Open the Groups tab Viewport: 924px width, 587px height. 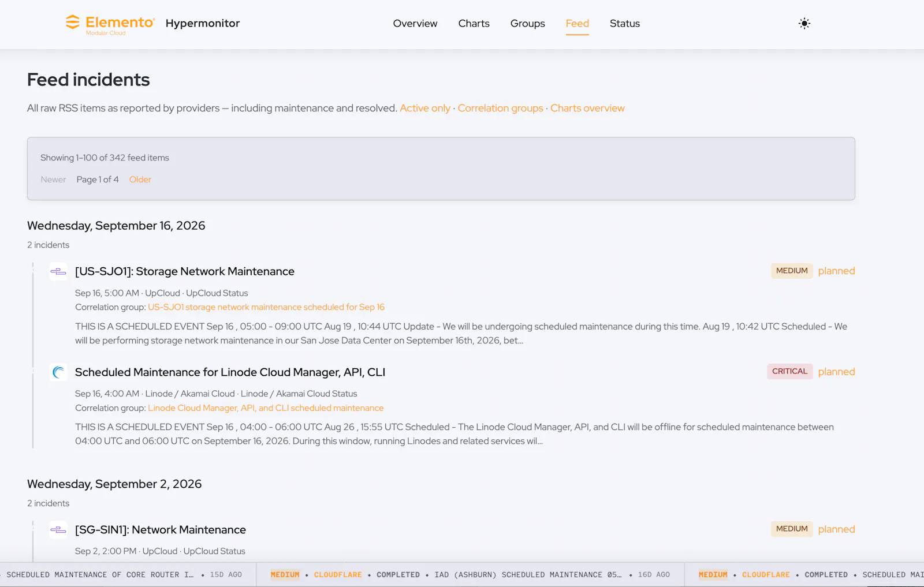[x=528, y=24]
